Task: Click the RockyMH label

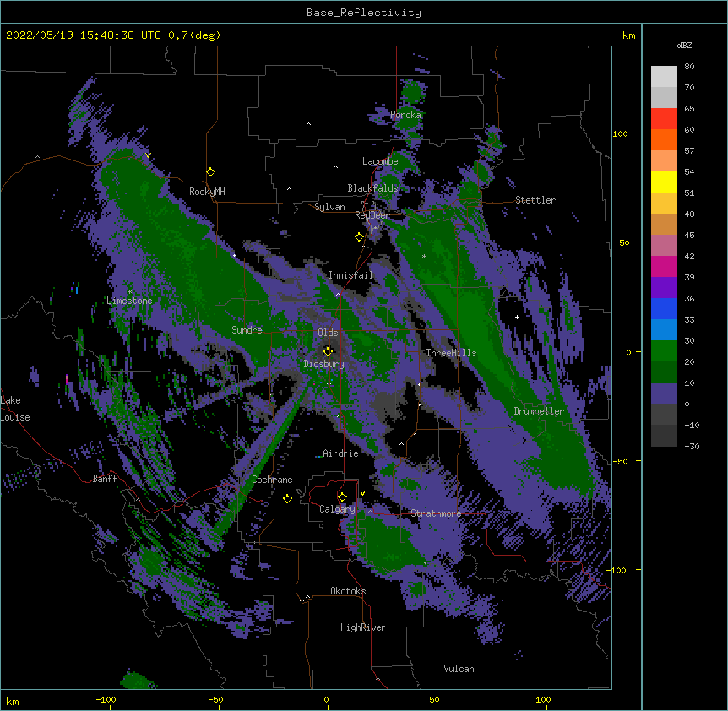Action: tap(207, 192)
